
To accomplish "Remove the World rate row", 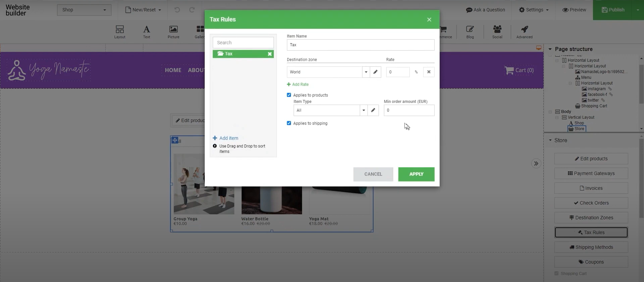I will [x=429, y=72].
